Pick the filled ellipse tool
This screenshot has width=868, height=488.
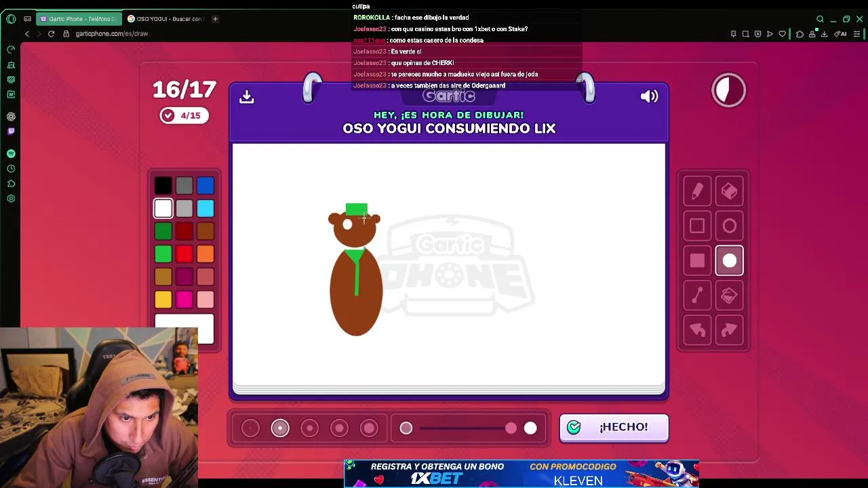730,261
